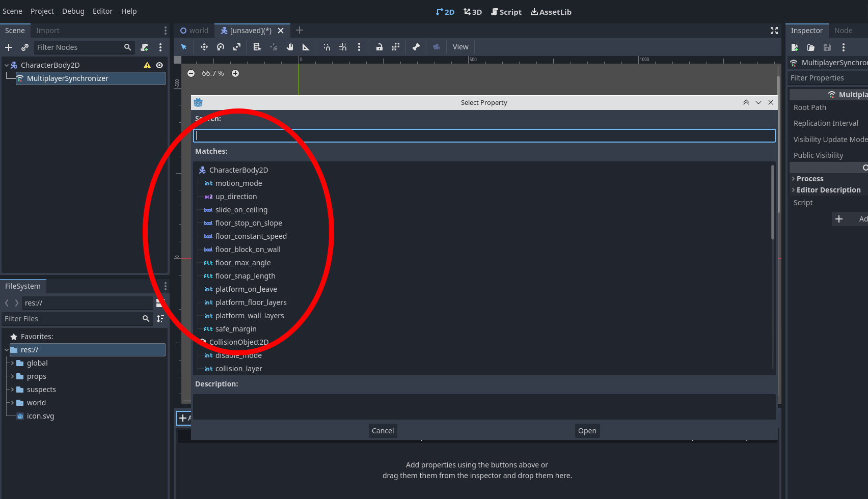This screenshot has height=499, width=868.
Task: Select safe_margin property
Action: pyautogui.click(x=236, y=329)
